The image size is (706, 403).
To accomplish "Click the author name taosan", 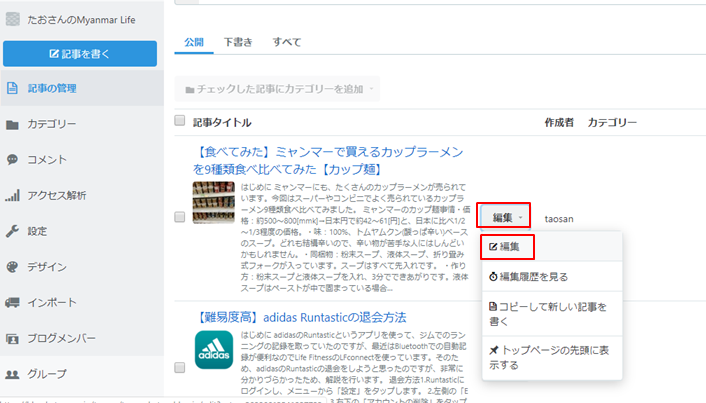I will (559, 219).
